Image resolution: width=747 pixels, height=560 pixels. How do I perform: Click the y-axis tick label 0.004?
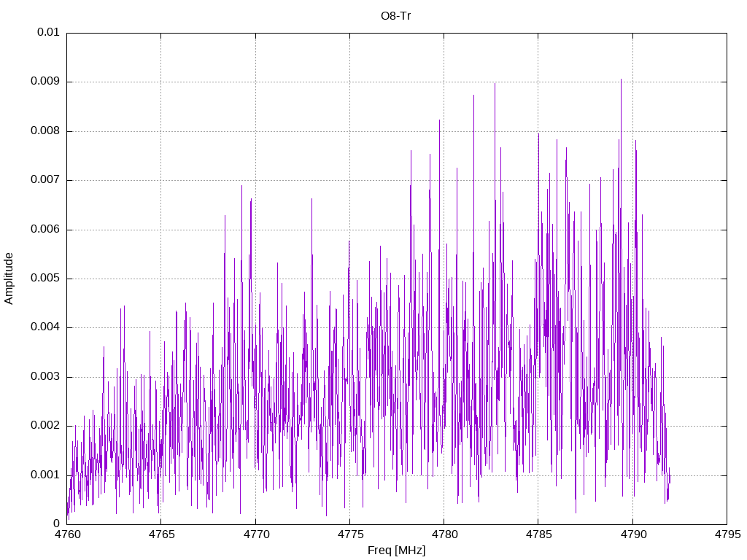[45, 327]
